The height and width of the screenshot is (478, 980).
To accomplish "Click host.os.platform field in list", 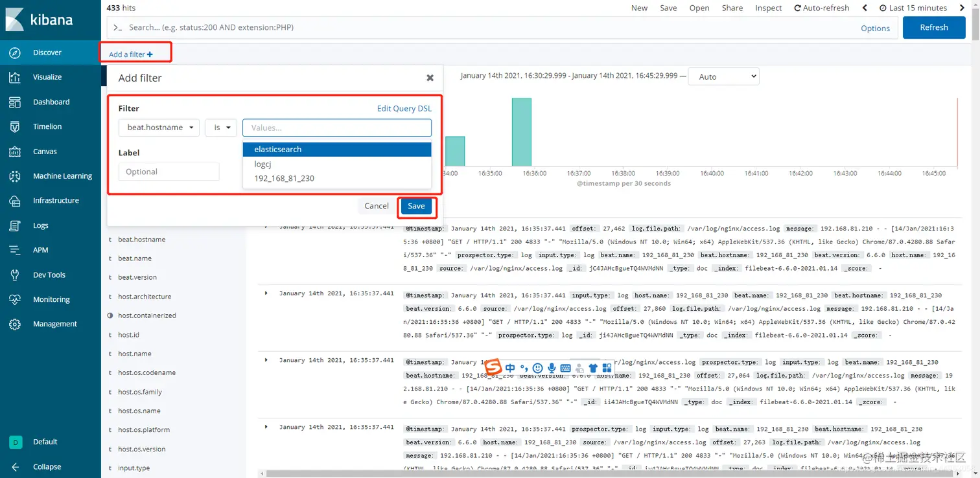I will pos(144,429).
